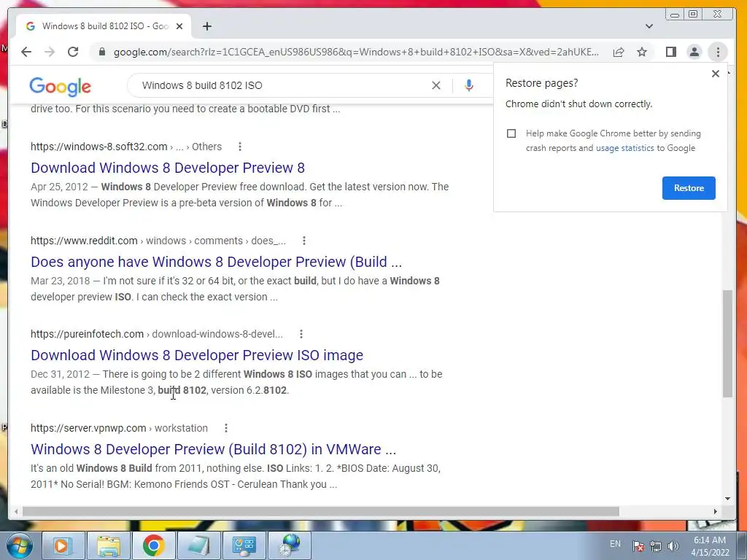The image size is (747, 560).
Task: Go to Google homepage via logo
Action: point(60,87)
